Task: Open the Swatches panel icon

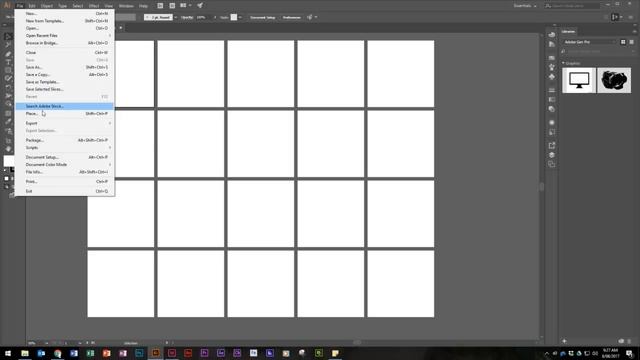Action: 552,58
